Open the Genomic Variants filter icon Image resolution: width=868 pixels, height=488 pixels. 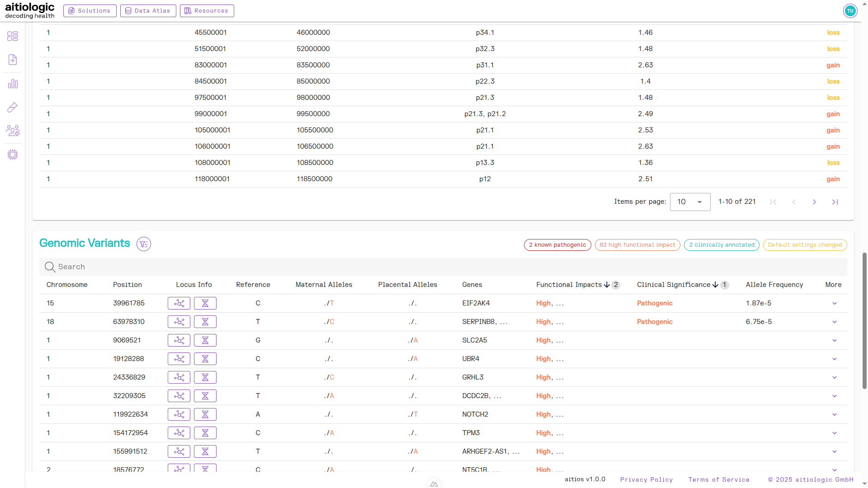click(144, 244)
